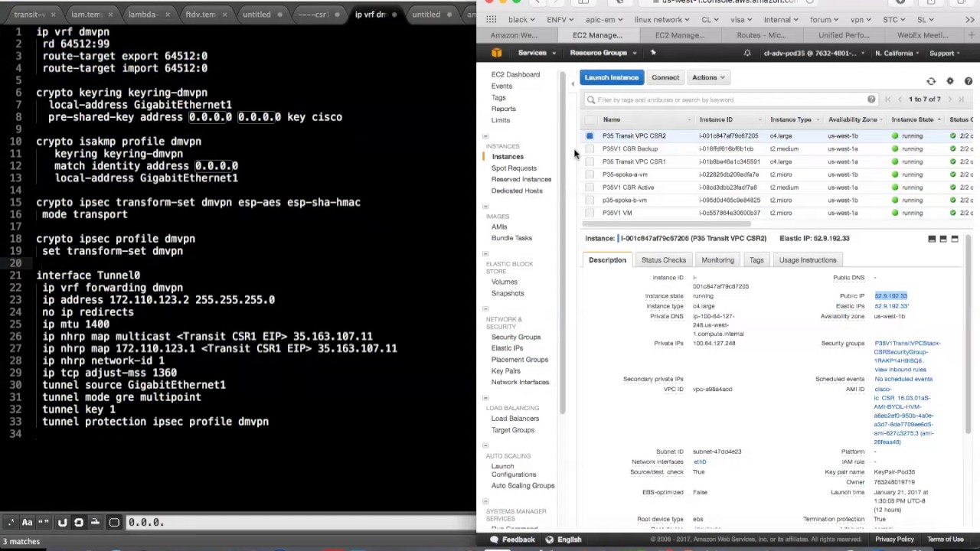This screenshot has width=980, height=551.
Task: Expand the 'apic-em' bookmarks folder
Action: point(603,19)
